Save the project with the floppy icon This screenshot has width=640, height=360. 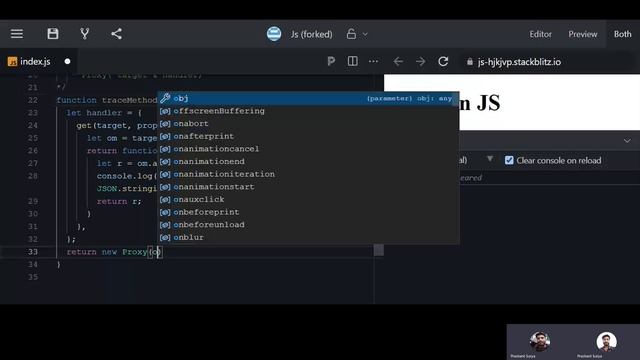[53, 34]
